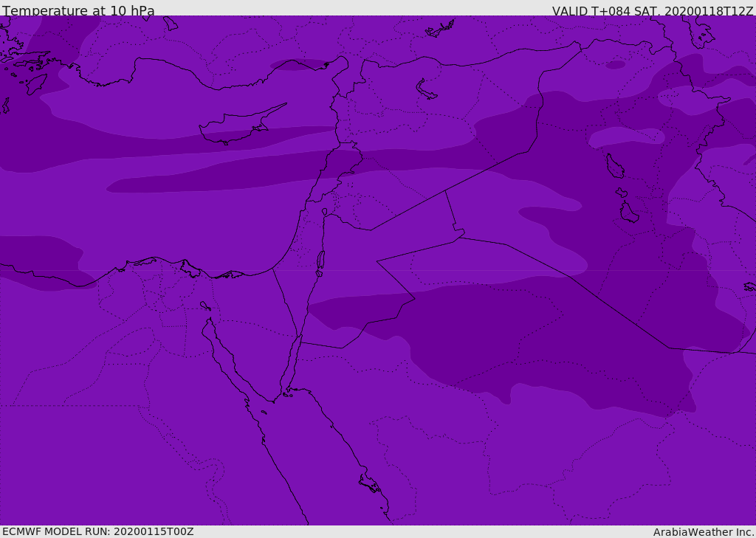Click the 'Temperature at 10 hPa' title text
This screenshot has height=538, width=756.
[78, 10]
